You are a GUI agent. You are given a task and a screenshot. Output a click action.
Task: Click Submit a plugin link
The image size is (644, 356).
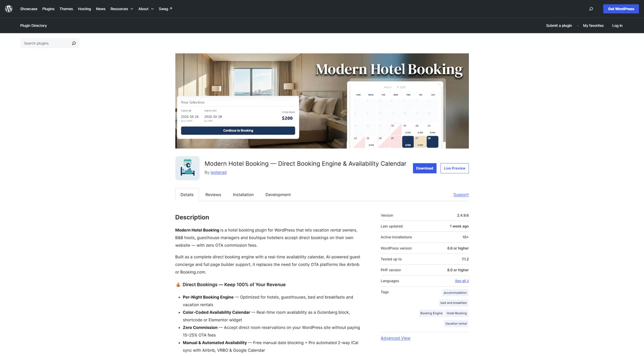(x=559, y=26)
